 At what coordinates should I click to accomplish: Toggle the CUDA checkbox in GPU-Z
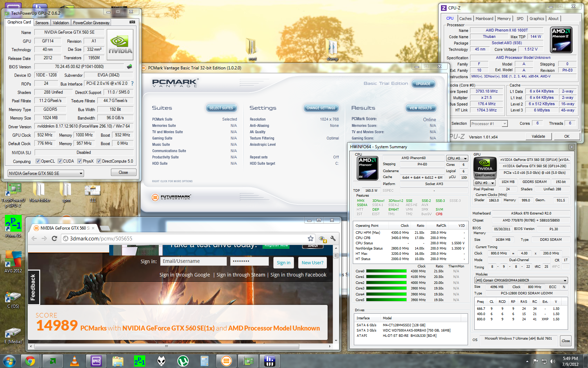click(60, 161)
